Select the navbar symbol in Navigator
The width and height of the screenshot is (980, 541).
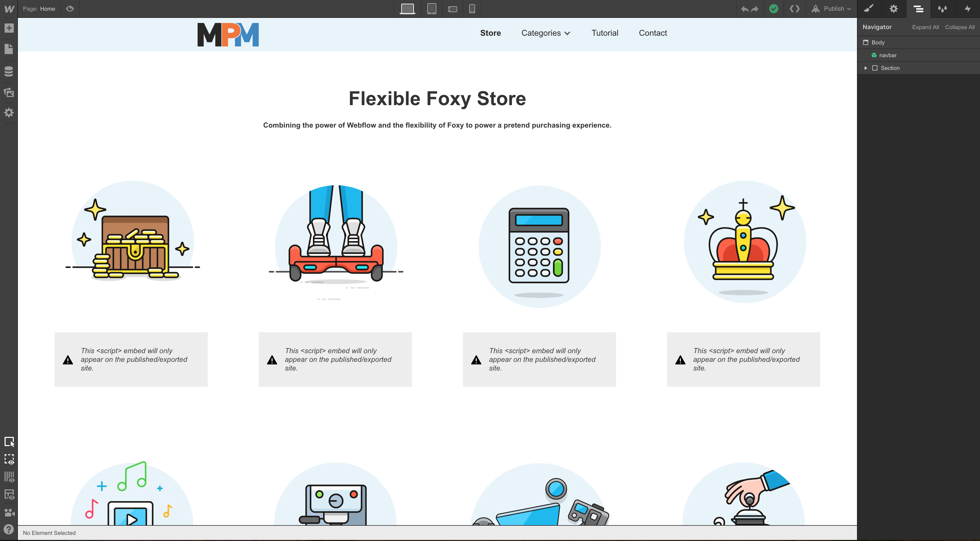[x=888, y=55]
